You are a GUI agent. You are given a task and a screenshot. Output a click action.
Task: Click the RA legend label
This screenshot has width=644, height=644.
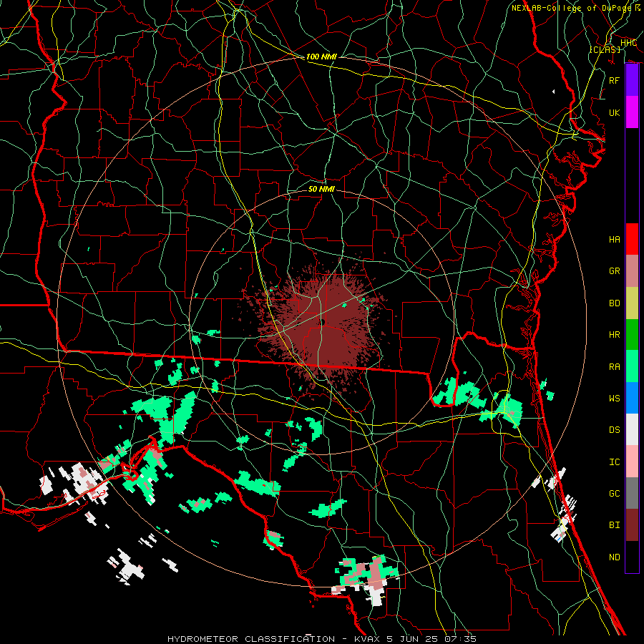[x=614, y=367]
